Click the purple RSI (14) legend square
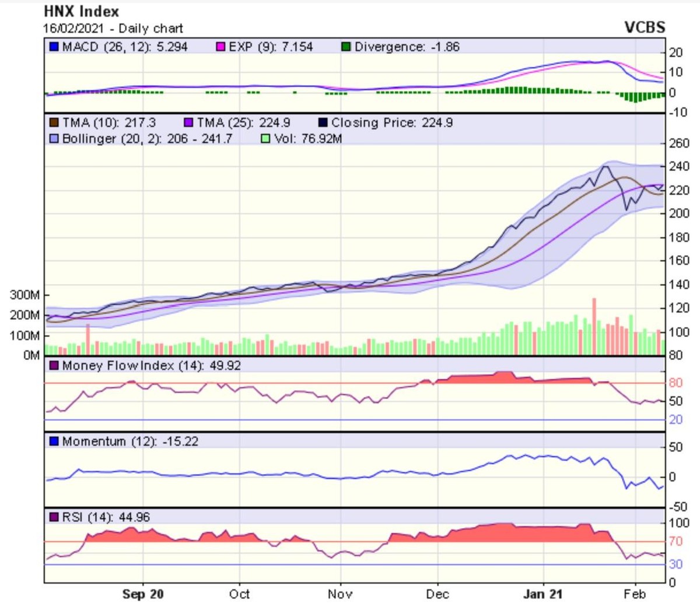Viewport: 700px width, 610px height. [54, 517]
